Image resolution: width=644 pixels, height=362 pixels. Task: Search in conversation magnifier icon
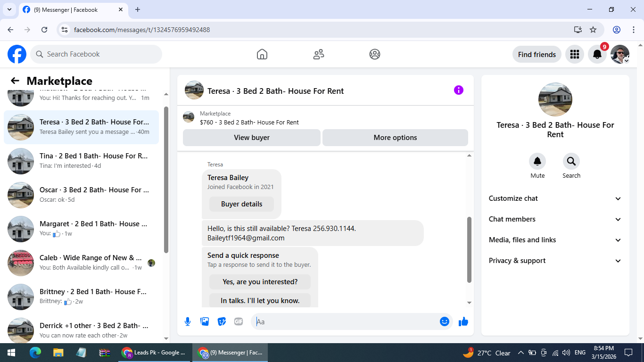571,162
